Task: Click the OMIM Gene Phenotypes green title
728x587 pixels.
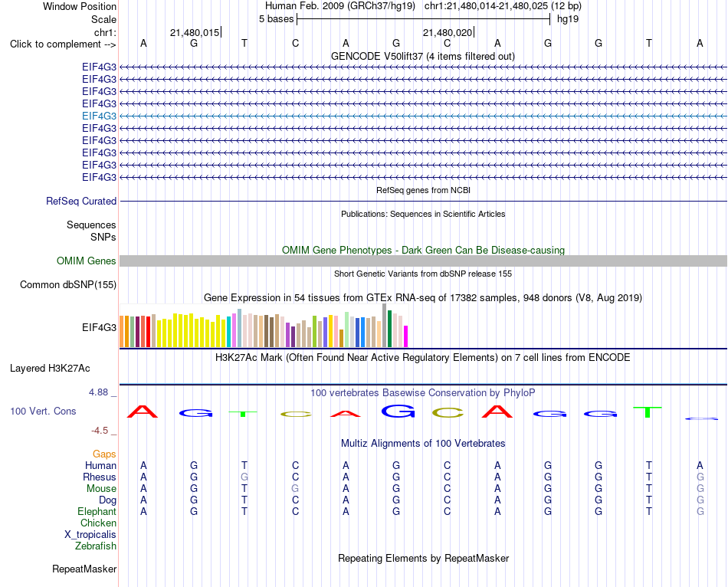Action: click(423, 250)
